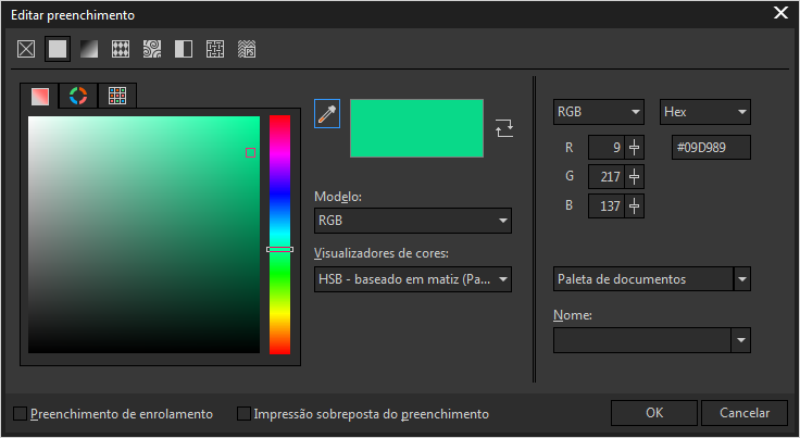This screenshot has height=438, width=800.
Task: Expand the Nome dropdown arrow
Action: (741, 340)
